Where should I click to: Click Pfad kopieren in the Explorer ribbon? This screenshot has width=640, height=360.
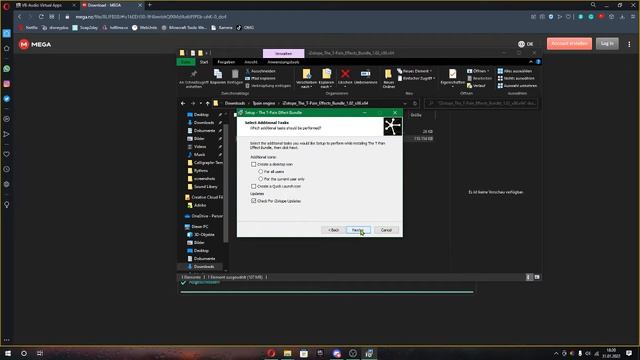pos(260,78)
